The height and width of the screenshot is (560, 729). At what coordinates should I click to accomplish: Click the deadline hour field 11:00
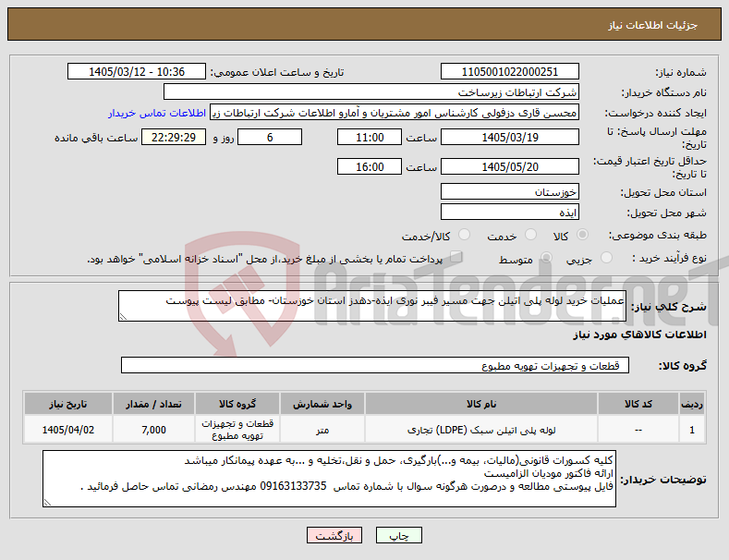click(370, 137)
